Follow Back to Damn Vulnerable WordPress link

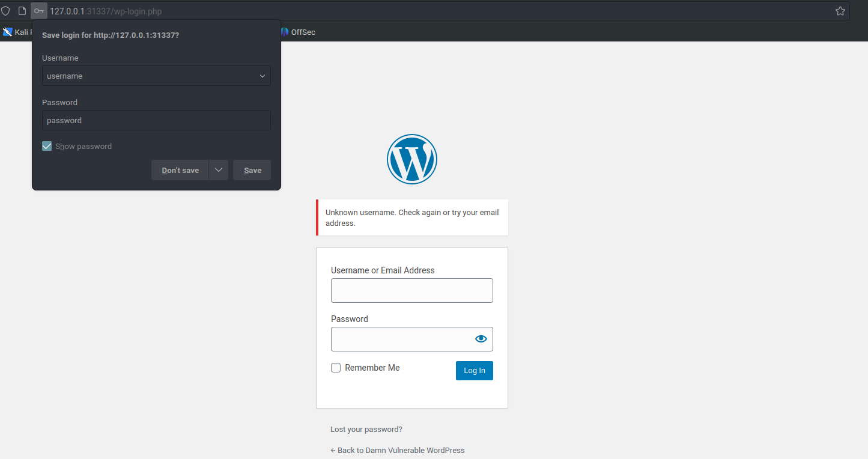(x=398, y=450)
